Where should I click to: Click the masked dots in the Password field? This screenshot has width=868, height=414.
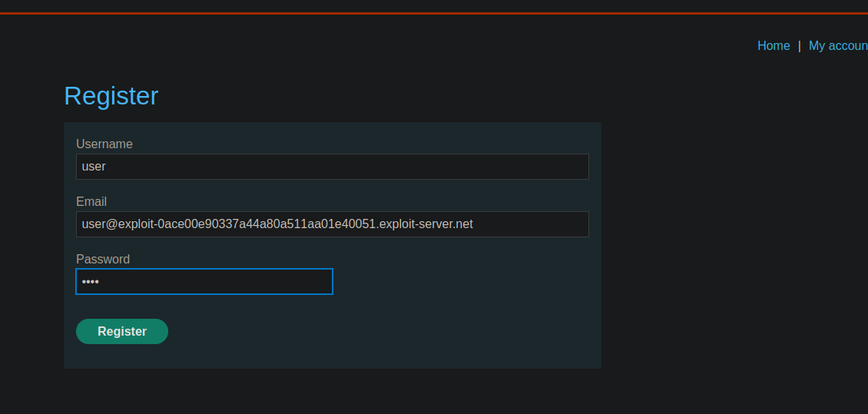click(x=91, y=282)
